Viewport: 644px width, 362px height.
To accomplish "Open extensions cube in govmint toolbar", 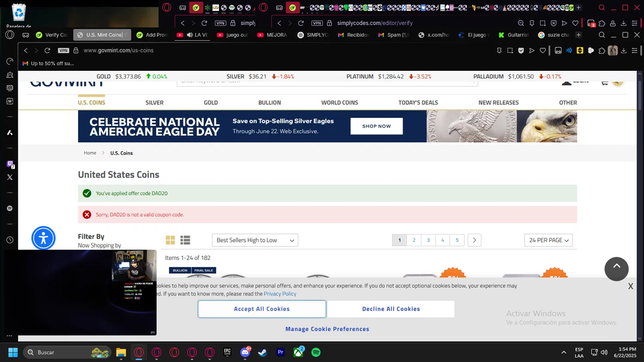I will coord(602,51).
